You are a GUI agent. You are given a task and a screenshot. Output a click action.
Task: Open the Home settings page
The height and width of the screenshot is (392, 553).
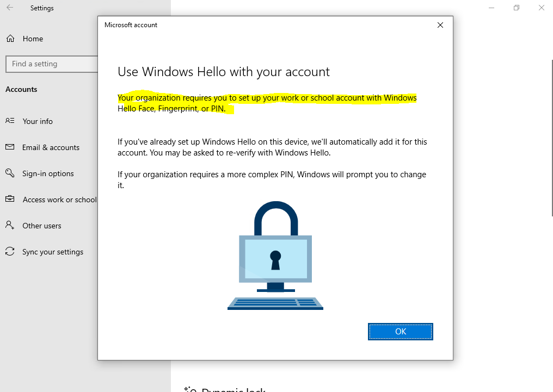[x=33, y=39]
